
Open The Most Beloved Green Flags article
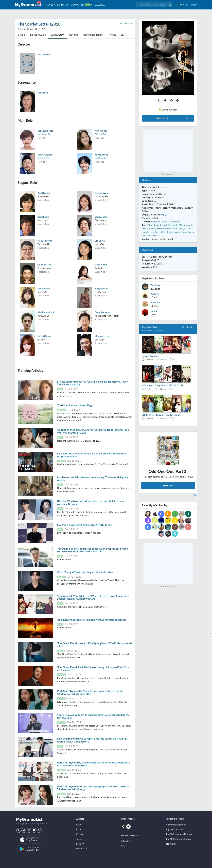pyautogui.click(x=75, y=405)
